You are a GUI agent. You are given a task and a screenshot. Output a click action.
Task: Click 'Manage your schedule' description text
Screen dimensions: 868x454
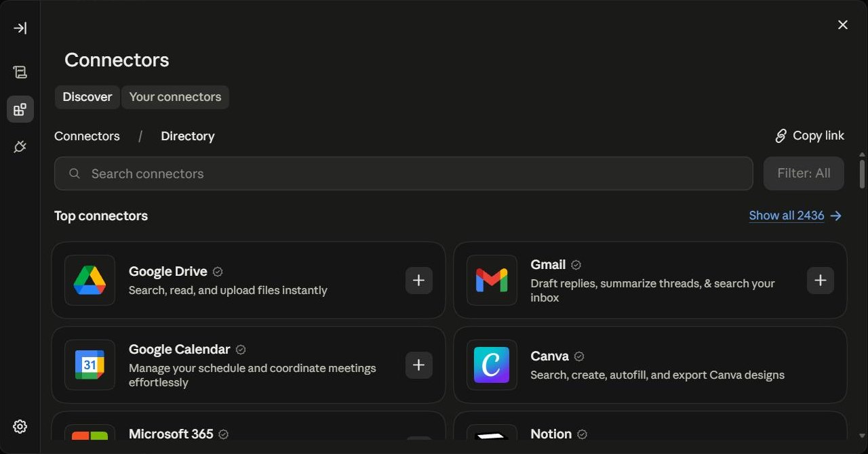(x=252, y=375)
